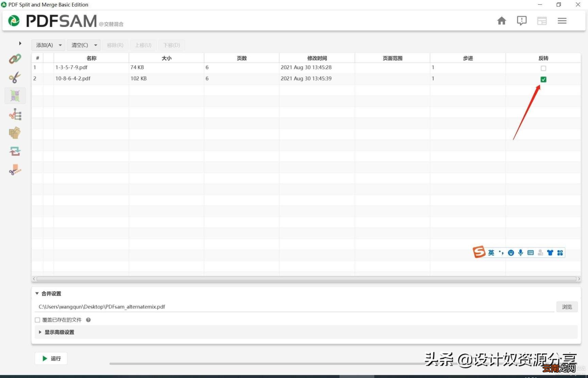Open Split by size tool

[x=15, y=170]
